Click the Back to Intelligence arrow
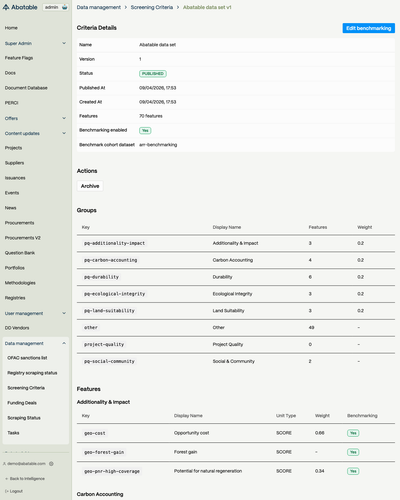The height and width of the screenshot is (500, 400). coord(7,479)
